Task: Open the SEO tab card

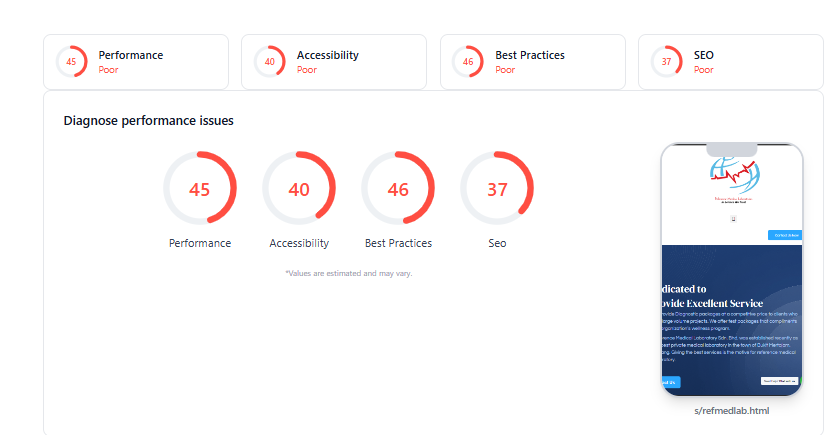Action: tap(730, 62)
